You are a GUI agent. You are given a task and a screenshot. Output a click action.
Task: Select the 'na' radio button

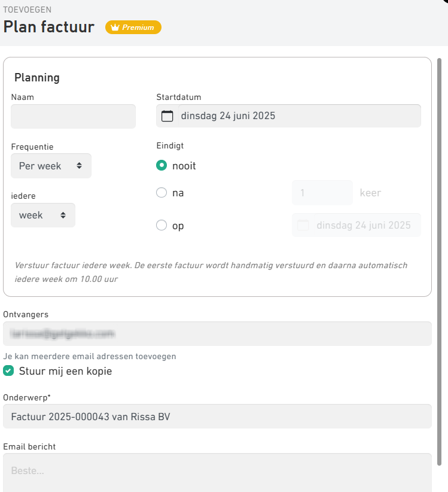coord(161,193)
